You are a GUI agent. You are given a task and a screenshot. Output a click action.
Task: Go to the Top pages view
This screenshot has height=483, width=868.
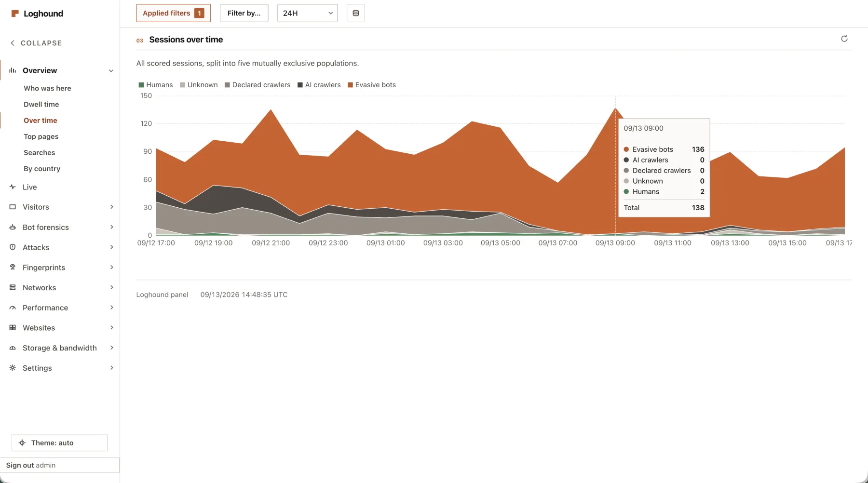(x=41, y=136)
